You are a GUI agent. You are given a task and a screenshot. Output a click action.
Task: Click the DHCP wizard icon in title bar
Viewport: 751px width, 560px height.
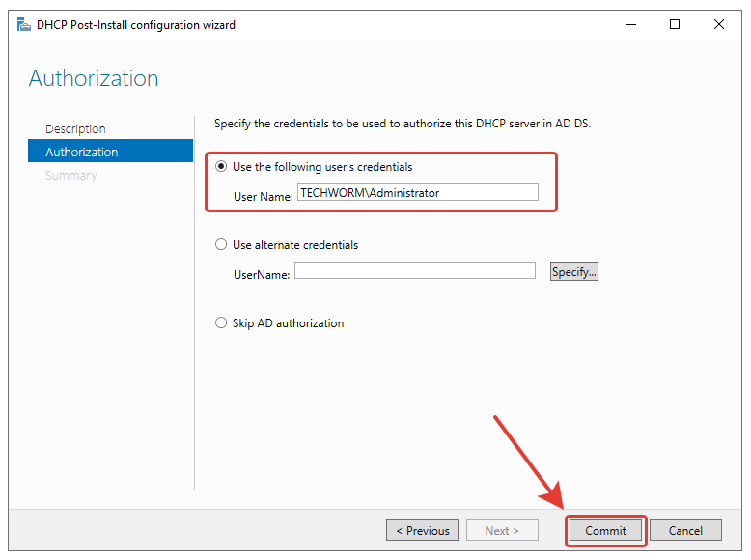click(x=24, y=25)
